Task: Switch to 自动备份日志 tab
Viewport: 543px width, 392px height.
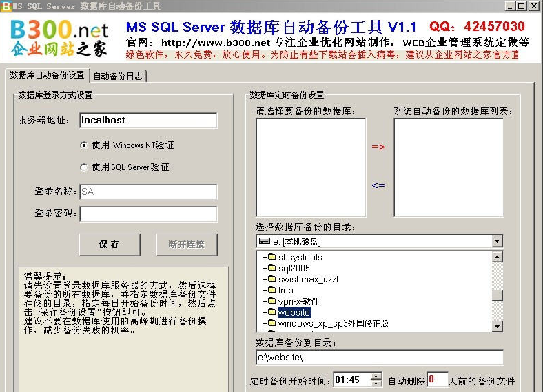Action: click(x=118, y=76)
